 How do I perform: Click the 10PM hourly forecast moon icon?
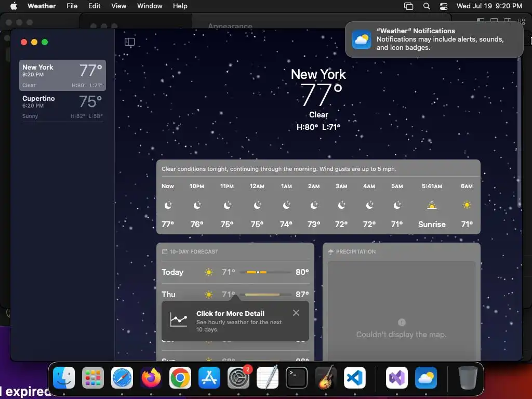pyautogui.click(x=197, y=205)
